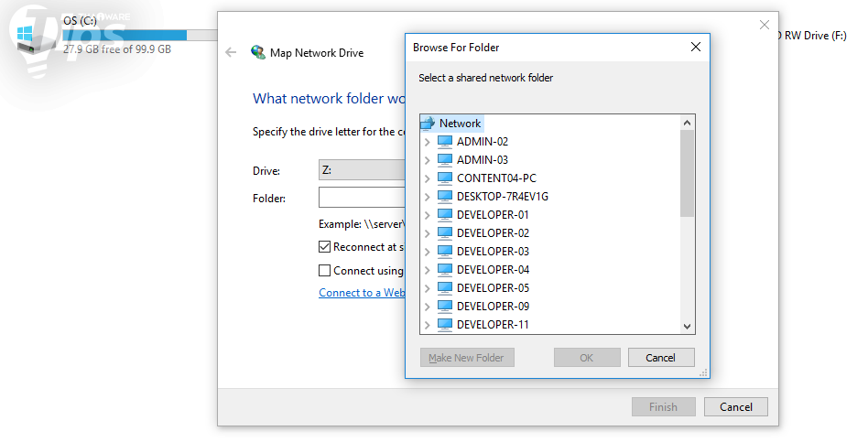Click the DEVELOPER-11 computer icon
Screen dimensions: 868x442
(445, 324)
